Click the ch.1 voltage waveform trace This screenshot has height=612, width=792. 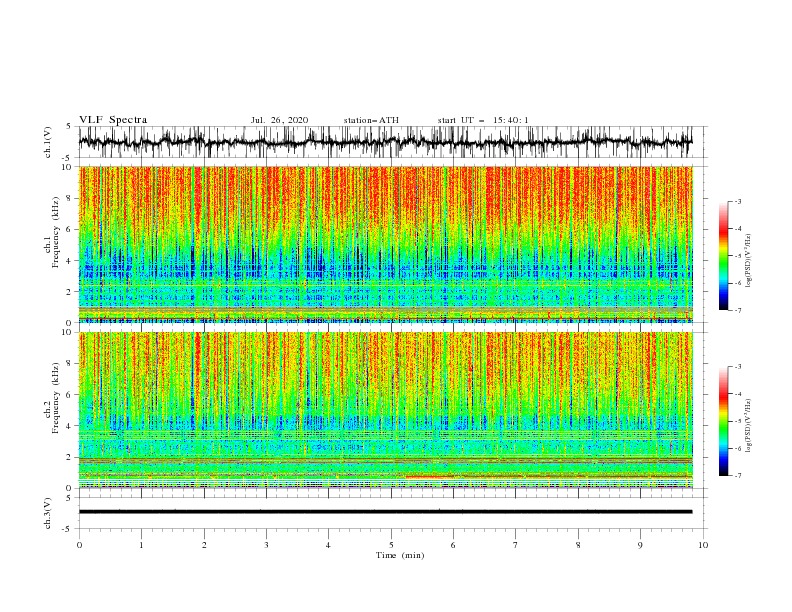(x=386, y=142)
